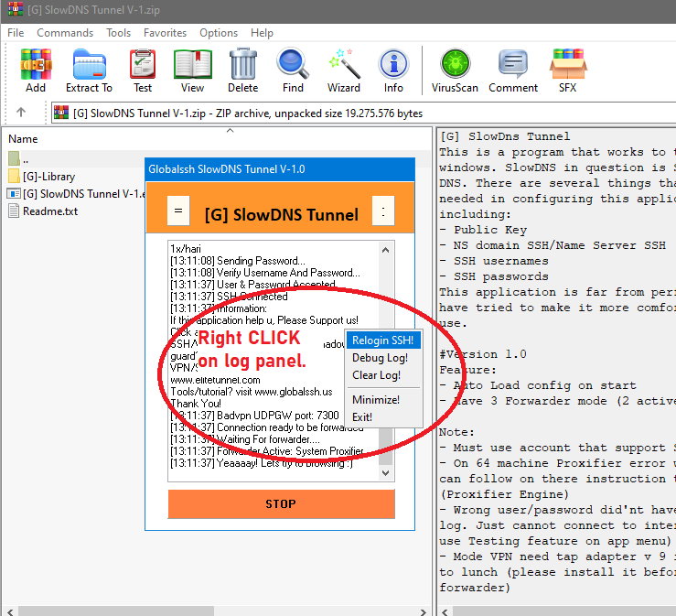
Task: Select Relogin SSH! in context menu
Action: click(383, 340)
